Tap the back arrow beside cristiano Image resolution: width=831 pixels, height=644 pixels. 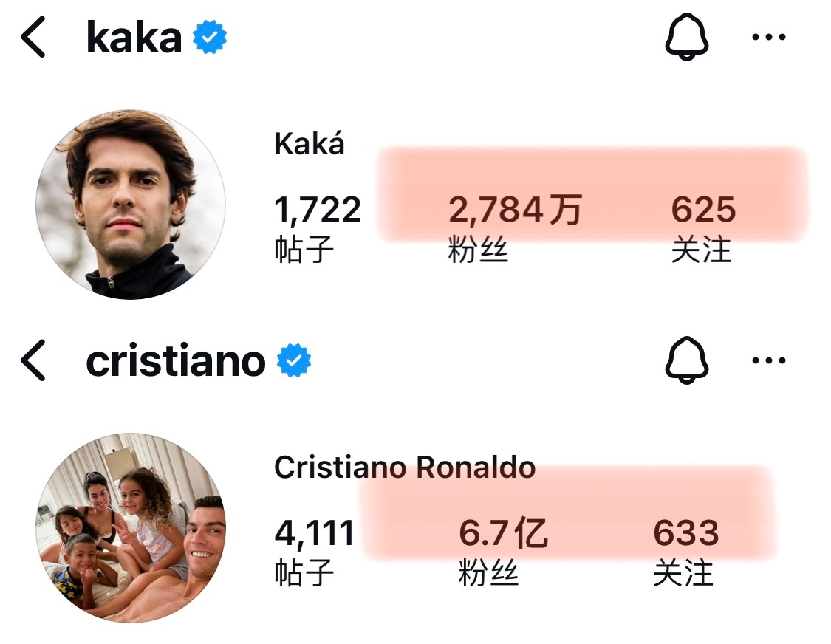point(33,360)
